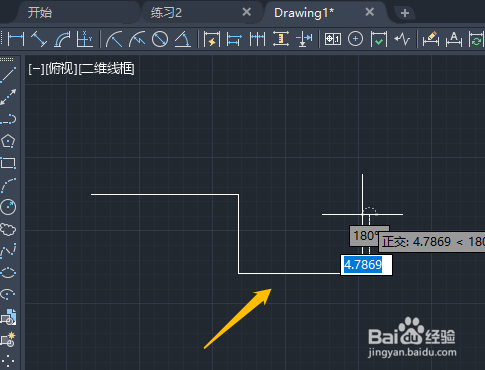The width and height of the screenshot is (485, 370).
Task: Select the Polygon tool
Action: pos(9,141)
